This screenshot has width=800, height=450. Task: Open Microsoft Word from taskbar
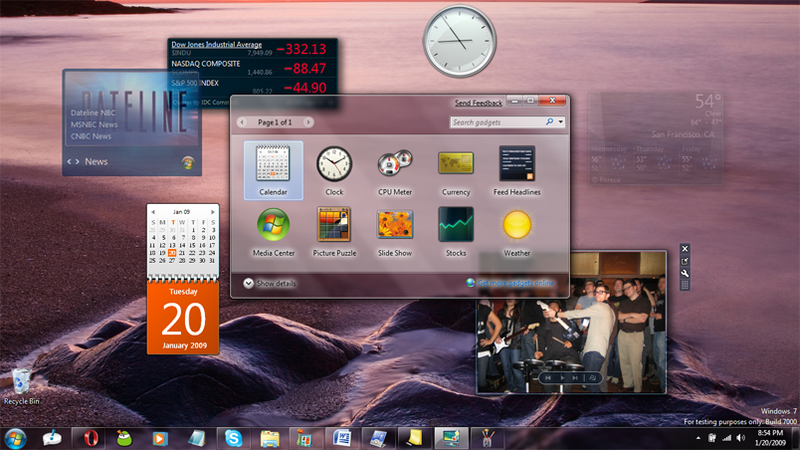tap(341, 438)
